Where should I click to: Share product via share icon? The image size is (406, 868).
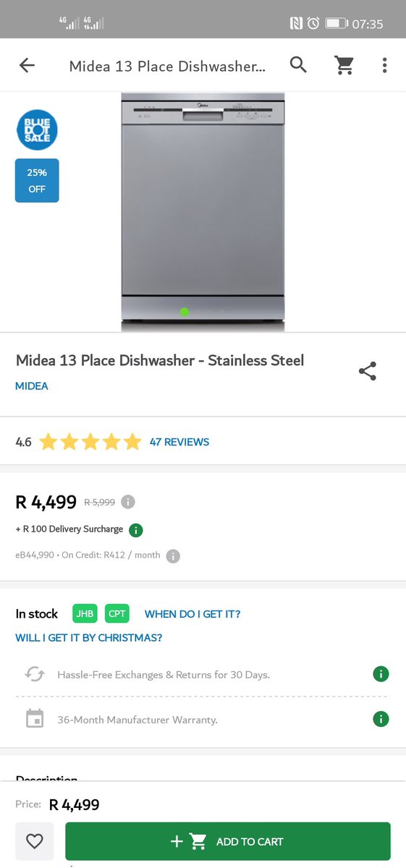(x=368, y=372)
